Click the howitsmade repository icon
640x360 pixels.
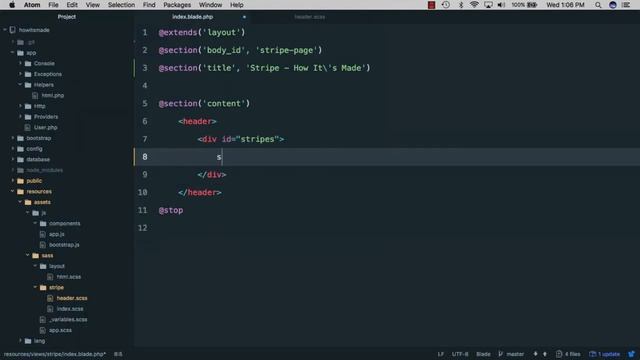click(x=13, y=30)
